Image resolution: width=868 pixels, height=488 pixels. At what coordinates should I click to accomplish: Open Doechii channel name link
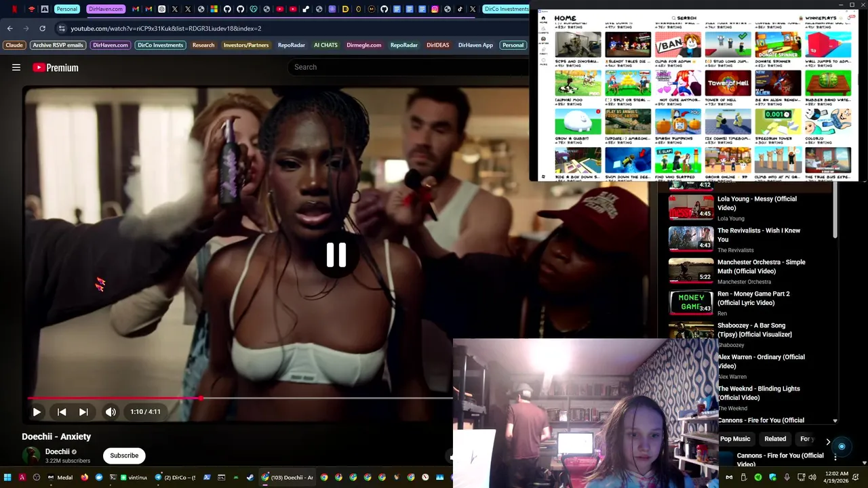(58, 451)
